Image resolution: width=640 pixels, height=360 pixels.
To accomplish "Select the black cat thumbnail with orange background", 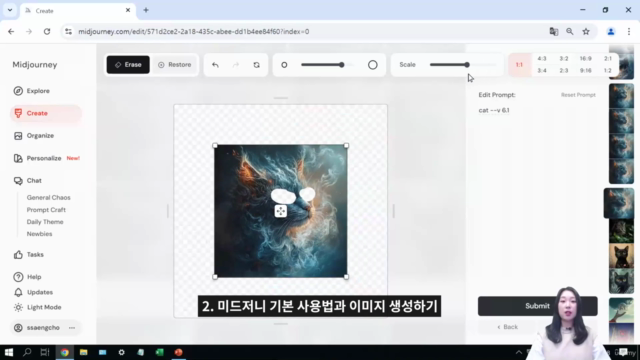I will click(621, 256).
